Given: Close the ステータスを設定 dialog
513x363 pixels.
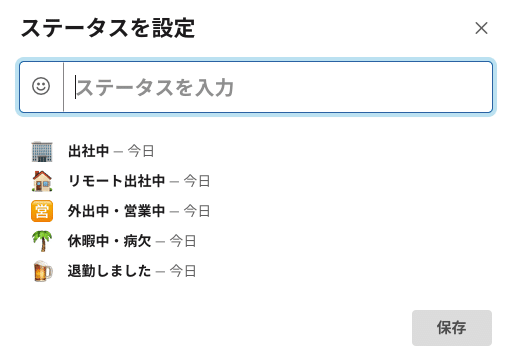Looking at the screenshot, I should (481, 28).
